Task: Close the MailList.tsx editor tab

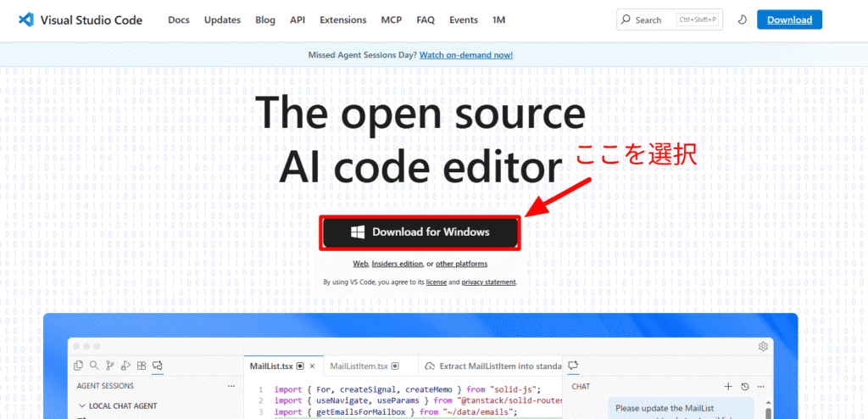Action: pyautogui.click(x=312, y=366)
